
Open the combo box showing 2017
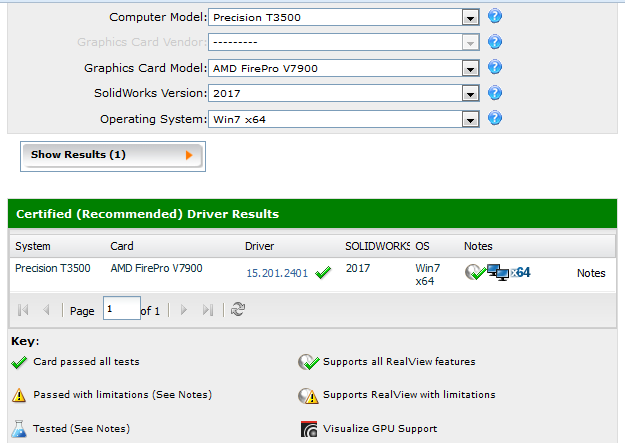click(x=344, y=94)
